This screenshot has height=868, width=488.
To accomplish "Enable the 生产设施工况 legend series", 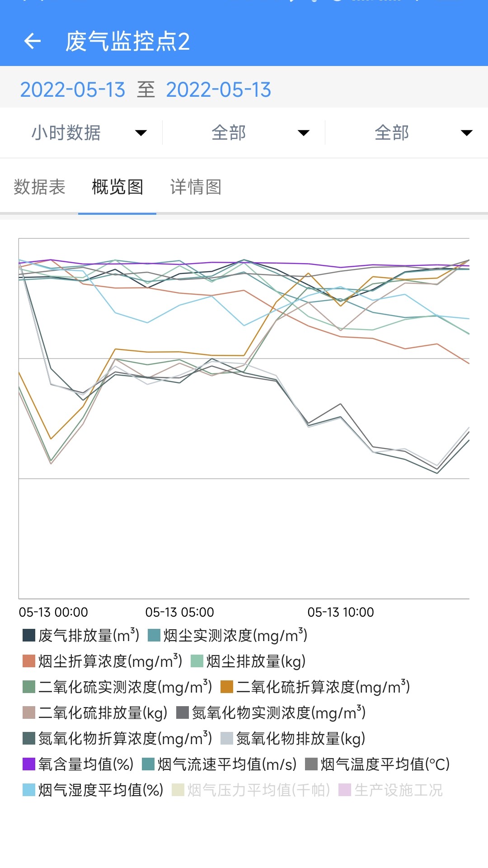I will [x=391, y=788].
